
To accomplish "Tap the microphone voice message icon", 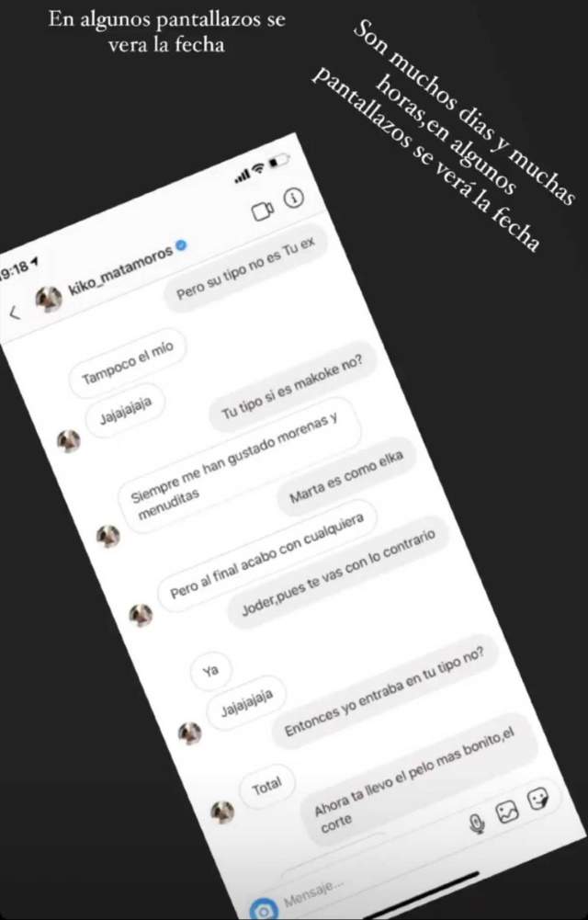I will pyautogui.click(x=478, y=823).
